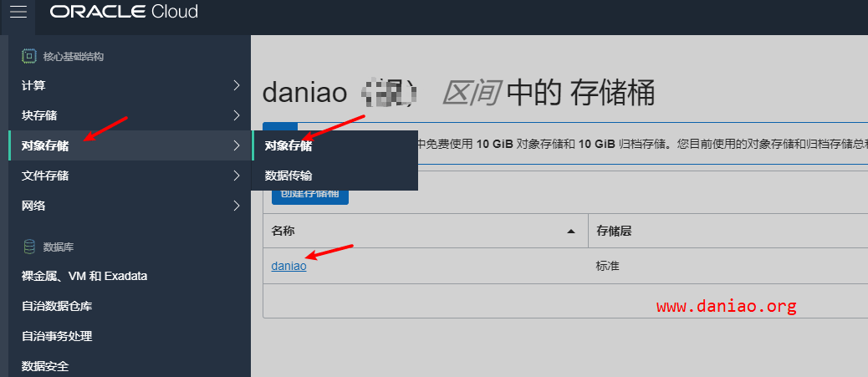Expand the 文件存储 submenu chevron
Screen dimensions: 868x377
(x=237, y=176)
